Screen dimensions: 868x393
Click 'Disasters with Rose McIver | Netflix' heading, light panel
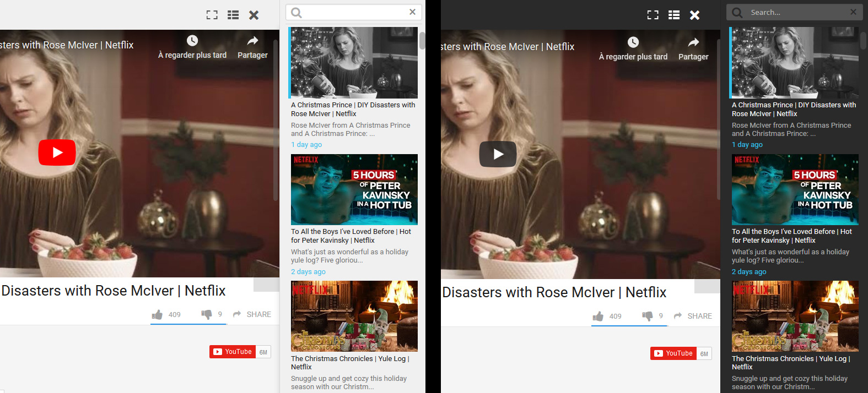pos(114,291)
